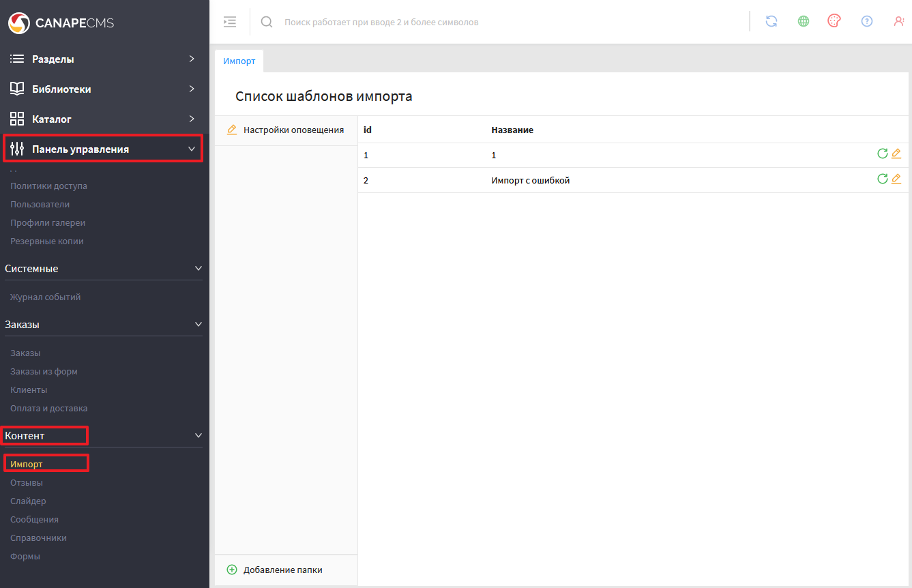
Task: Edit the 'Импорт с ошибкой' template
Action: [896, 179]
